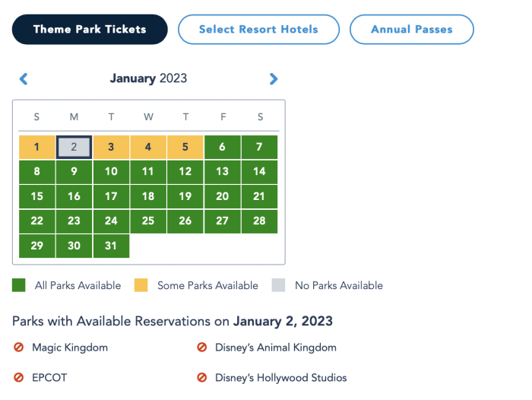
Task: Open the Annual Passes tab
Action: coord(412,29)
